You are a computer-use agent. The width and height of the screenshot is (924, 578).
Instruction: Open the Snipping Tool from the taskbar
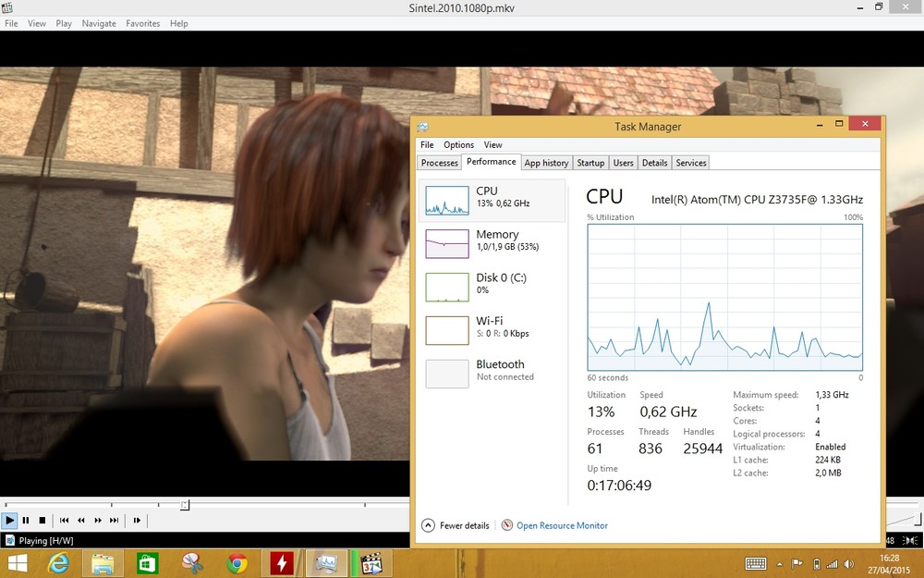(192, 564)
